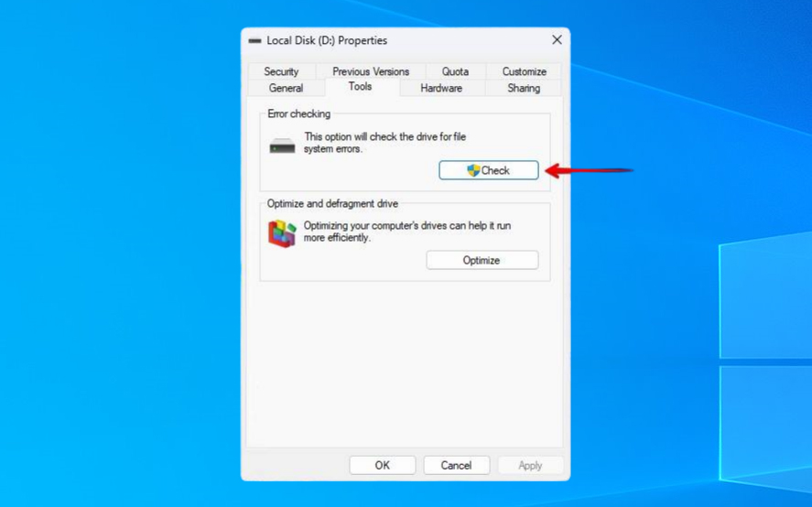Select the Tools tab
Screen dimensions: 812x507
click(x=360, y=87)
